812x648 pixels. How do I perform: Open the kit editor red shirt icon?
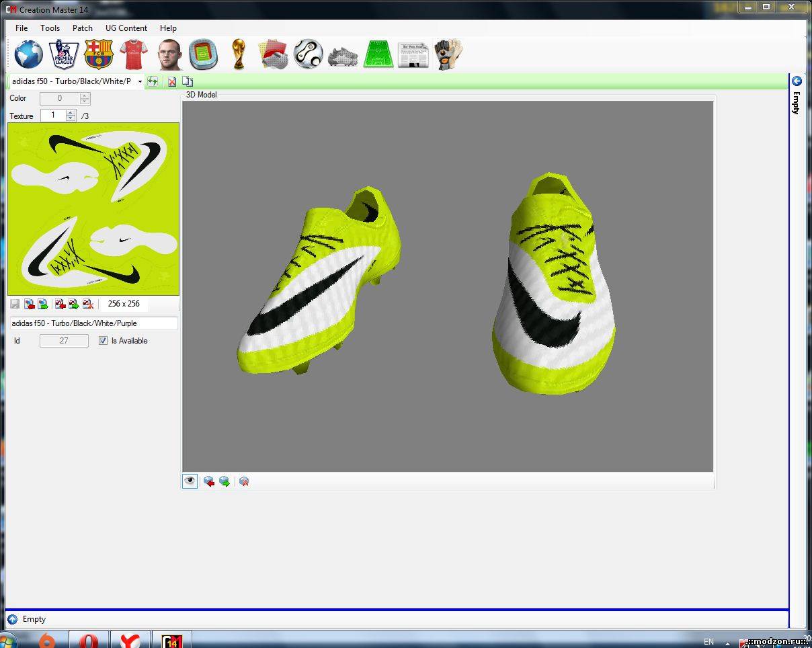(x=133, y=54)
